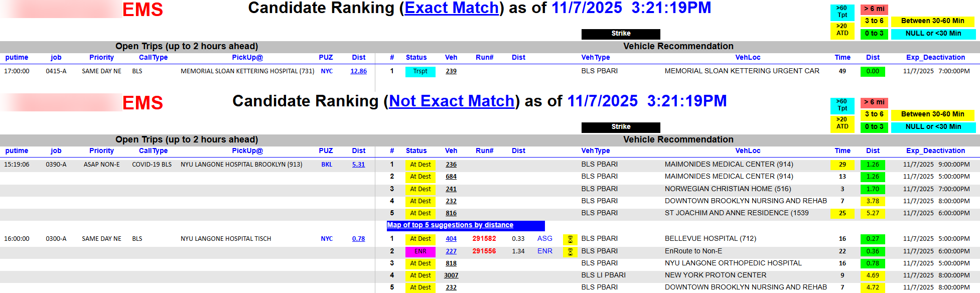
Task: Click location NYU LANGONE ORTHOPEDIC HOSPITAL
Action: (733, 263)
